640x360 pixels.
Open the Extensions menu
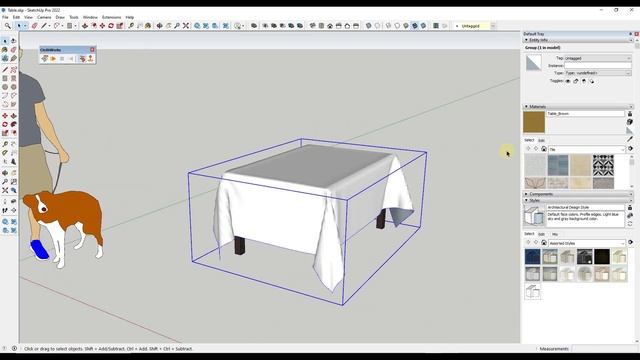point(111,18)
